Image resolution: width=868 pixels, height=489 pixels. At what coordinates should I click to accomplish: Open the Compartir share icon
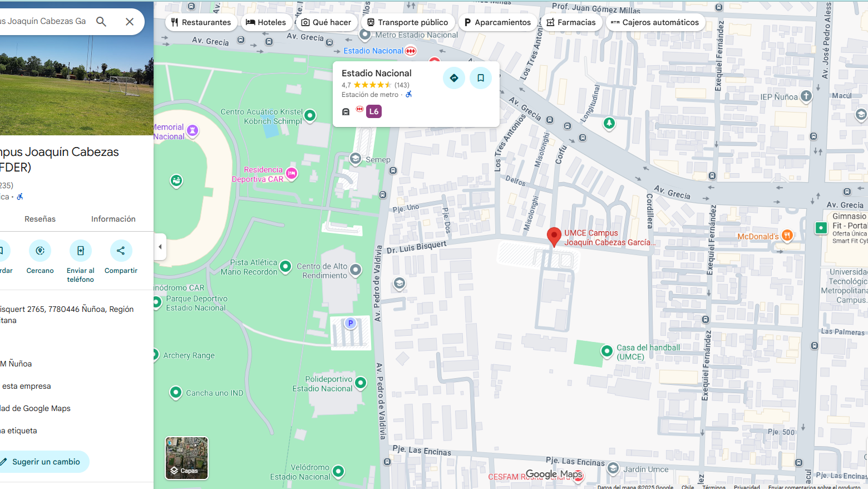[121, 251]
